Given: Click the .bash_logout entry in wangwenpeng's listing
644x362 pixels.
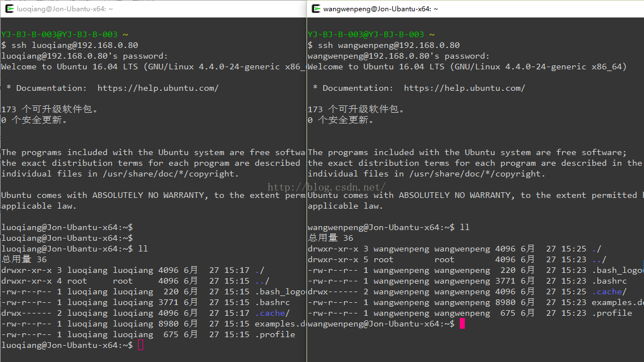Looking at the screenshot, I should [x=617, y=270].
